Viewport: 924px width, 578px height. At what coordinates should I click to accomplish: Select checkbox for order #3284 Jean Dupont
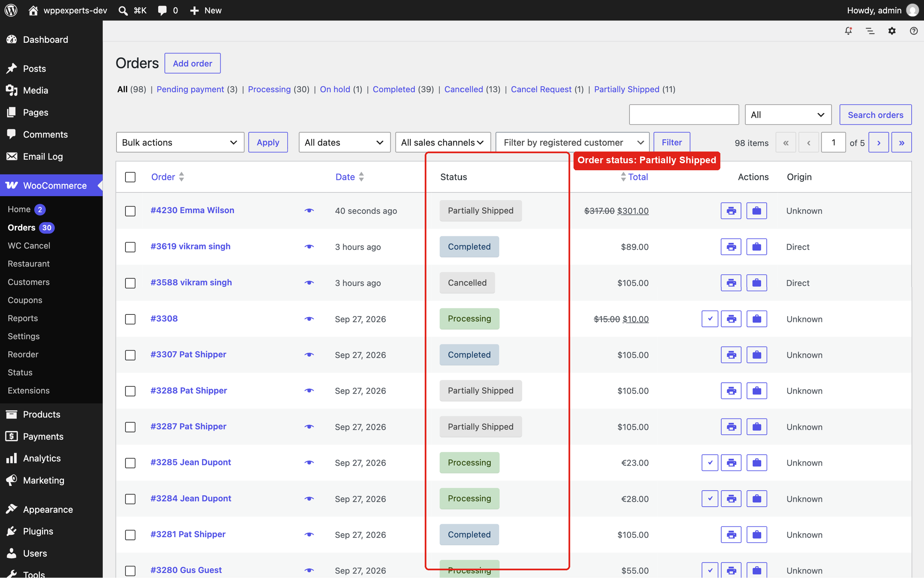coord(130,499)
